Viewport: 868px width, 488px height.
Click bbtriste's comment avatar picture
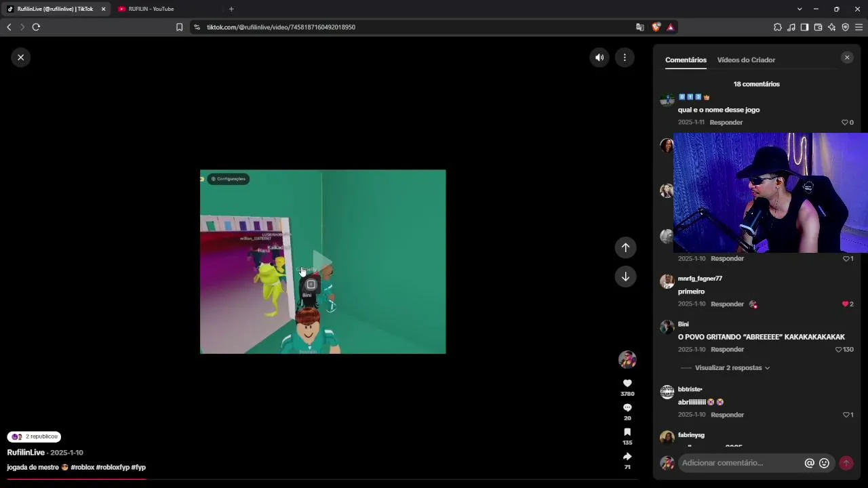[667, 392]
